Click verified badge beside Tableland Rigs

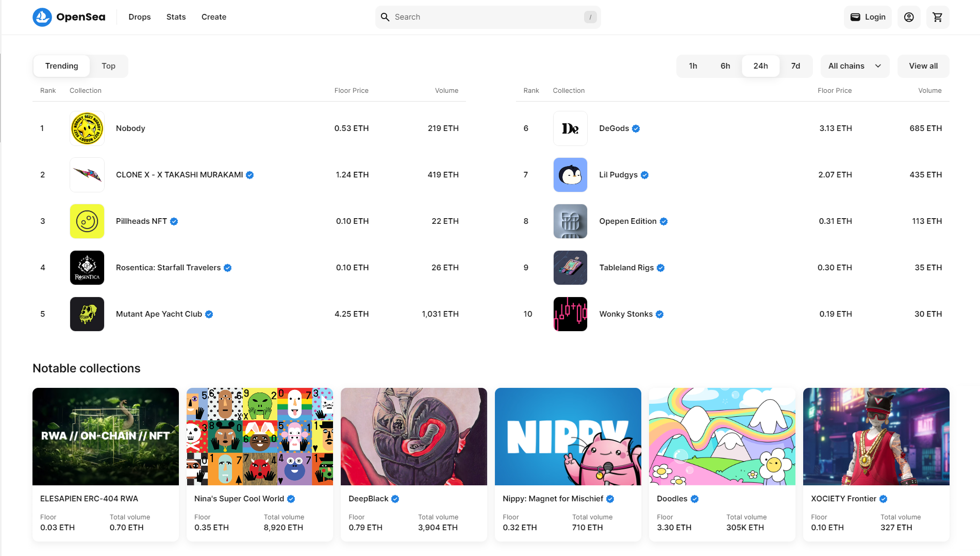(x=660, y=268)
